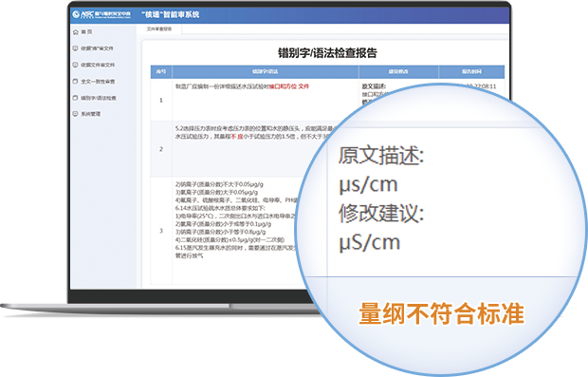Viewport: 588px width, 377px height.
Task: Click the 序号 column header
Action: [x=161, y=71]
